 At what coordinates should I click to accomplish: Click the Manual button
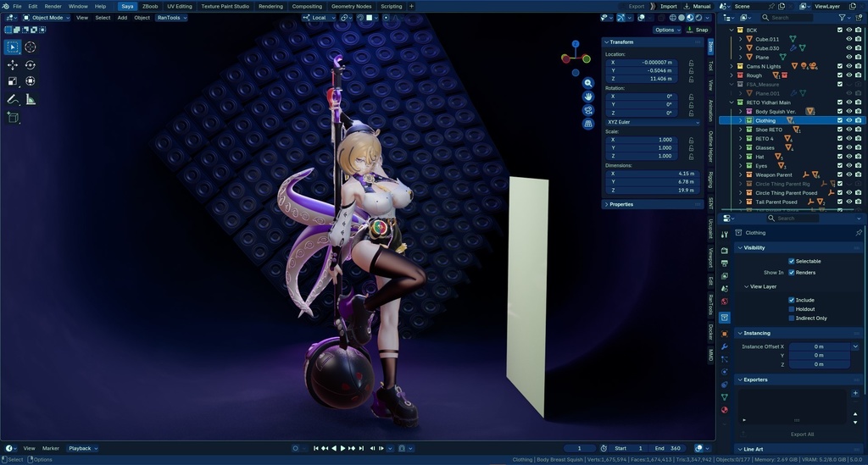[x=698, y=6]
